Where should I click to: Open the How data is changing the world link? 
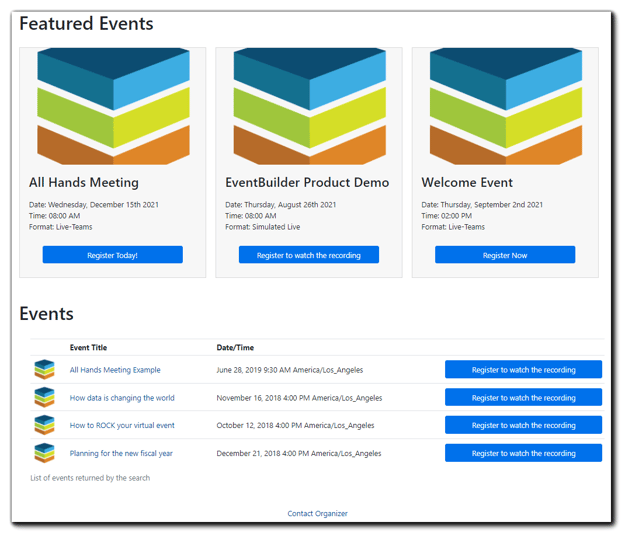[x=122, y=398]
